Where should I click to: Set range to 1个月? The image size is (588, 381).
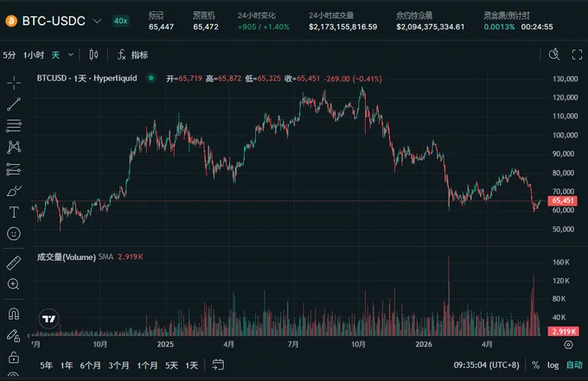pyautogui.click(x=147, y=365)
